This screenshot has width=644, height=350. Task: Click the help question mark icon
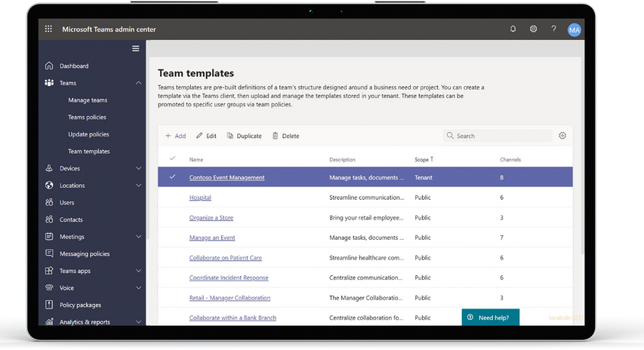[x=553, y=29]
